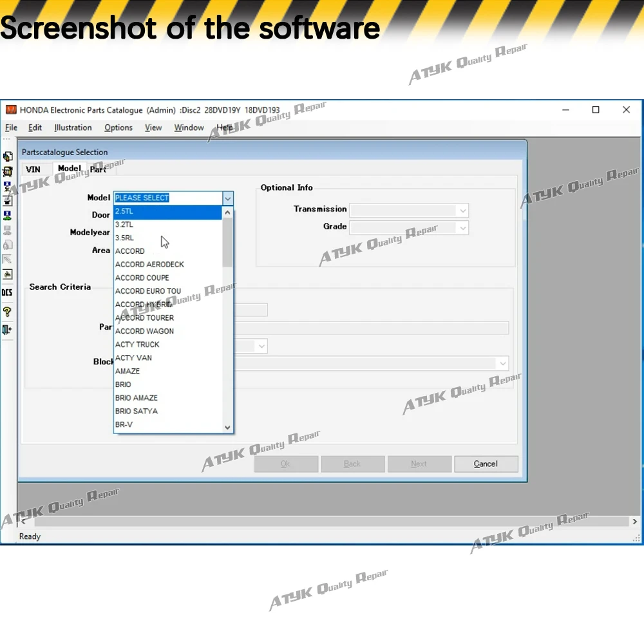The height and width of the screenshot is (644, 644).
Task: Open the Options menu
Action: 118,128
